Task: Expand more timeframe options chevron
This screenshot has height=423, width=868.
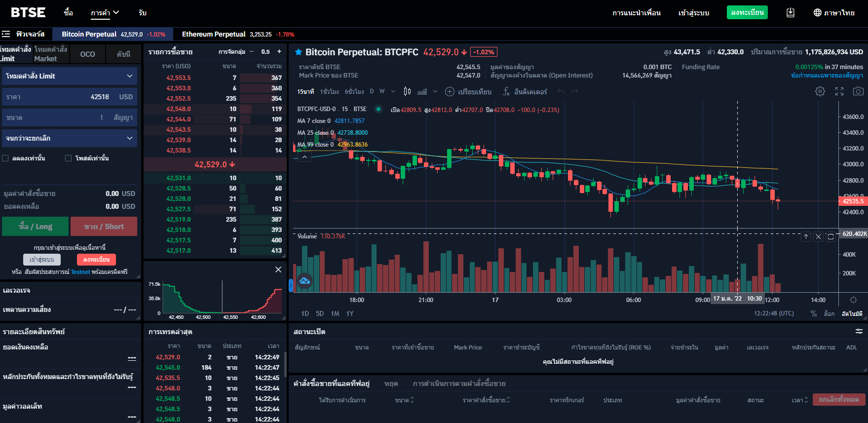Action: pos(393,91)
